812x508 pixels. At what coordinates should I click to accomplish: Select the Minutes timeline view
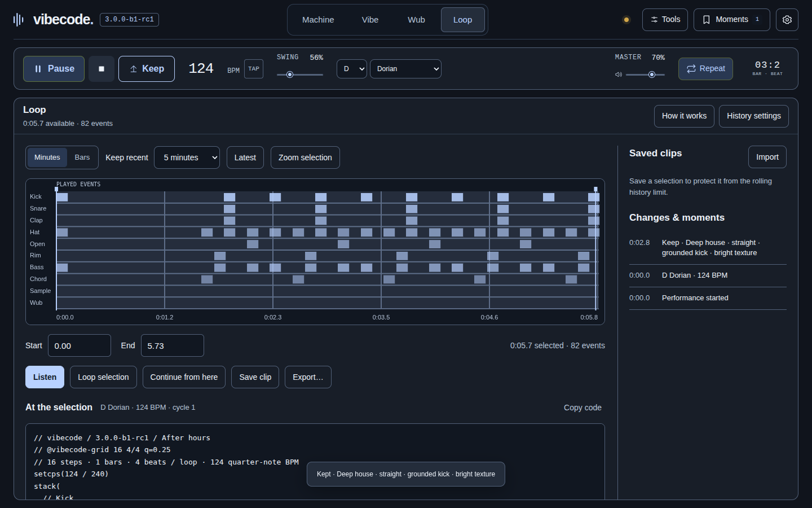click(x=47, y=157)
